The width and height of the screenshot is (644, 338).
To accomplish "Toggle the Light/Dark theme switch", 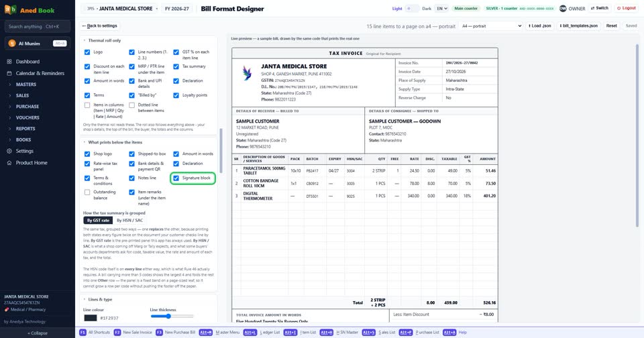I will coord(412,8).
